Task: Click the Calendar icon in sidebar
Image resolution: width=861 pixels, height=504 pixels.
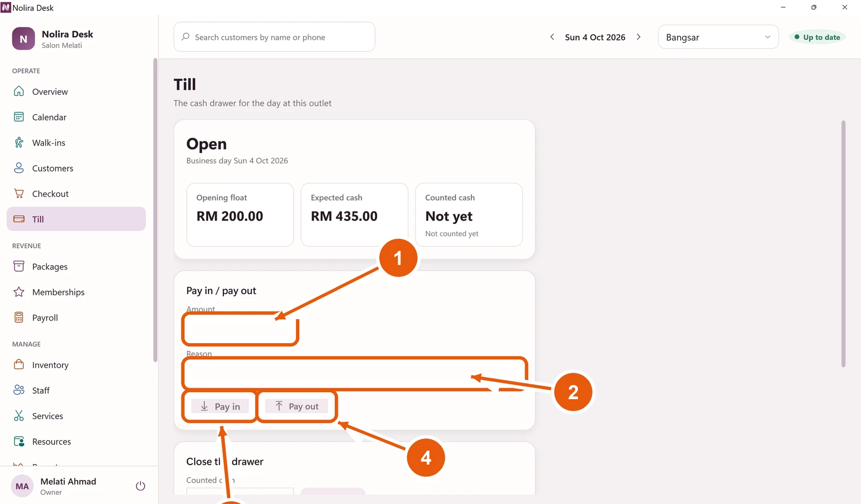Action: coord(19,117)
